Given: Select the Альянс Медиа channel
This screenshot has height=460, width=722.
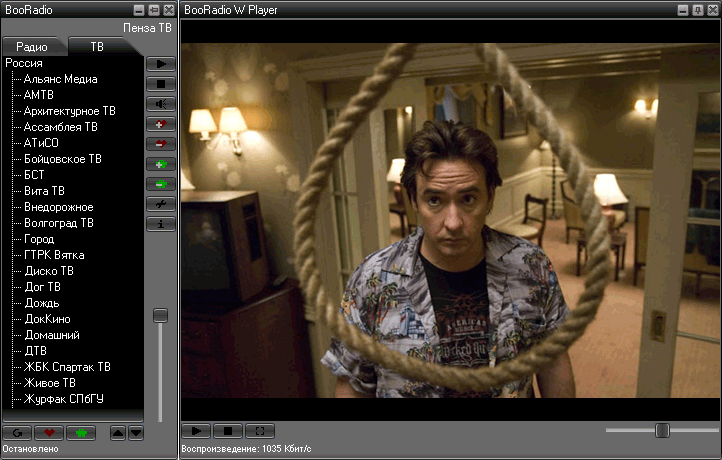Looking at the screenshot, I should (x=60, y=79).
